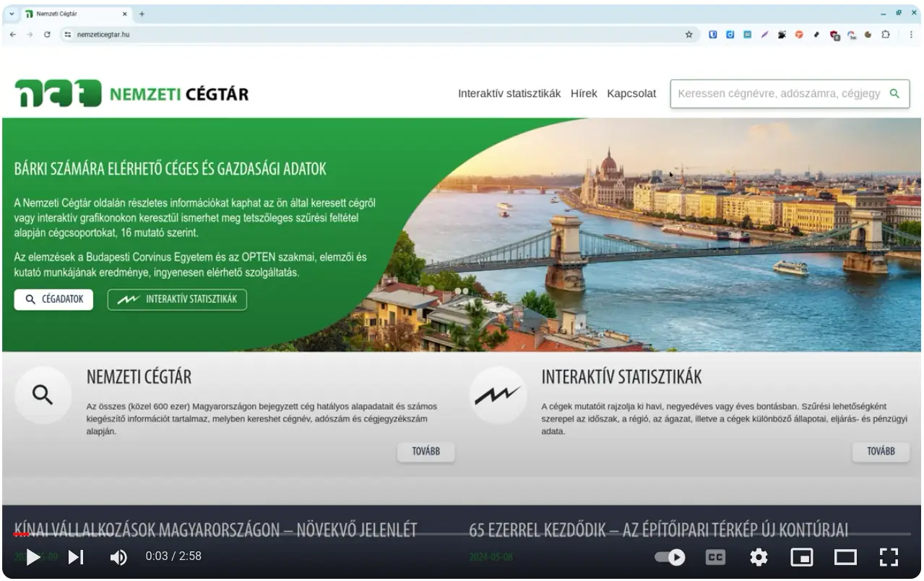The image size is (924, 581).
Task: Open the miniplayer in the video controls
Action: click(x=802, y=557)
